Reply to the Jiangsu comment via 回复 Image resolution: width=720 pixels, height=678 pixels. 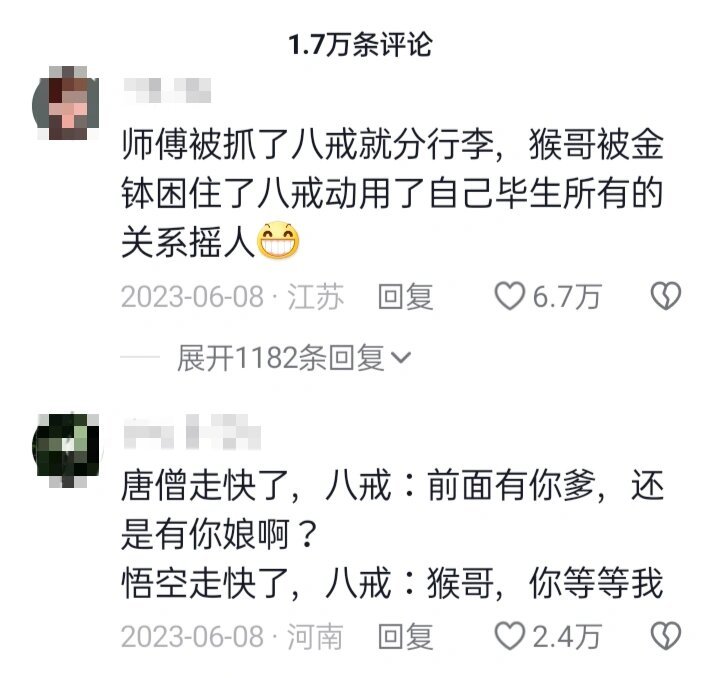(405, 297)
